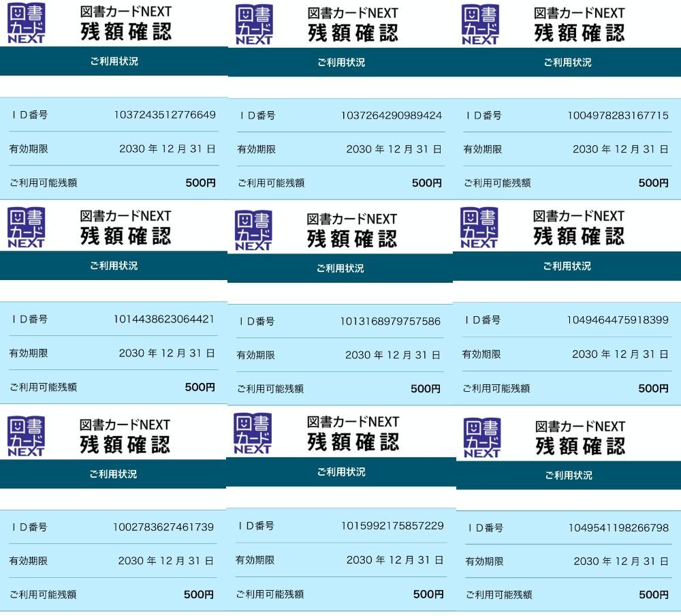Select the ご利用状況 bar above ID 1013168979757586
This screenshot has width=681, height=616.
(x=340, y=268)
